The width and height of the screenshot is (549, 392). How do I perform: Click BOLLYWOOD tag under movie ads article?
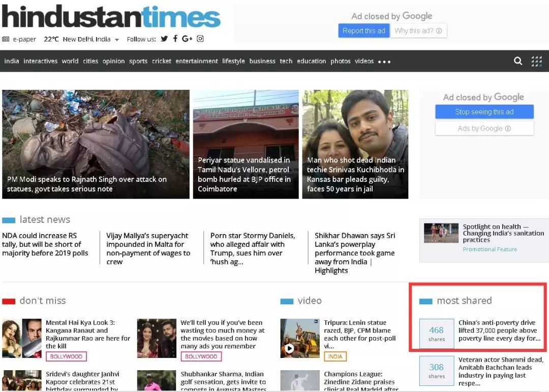(x=201, y=356)
